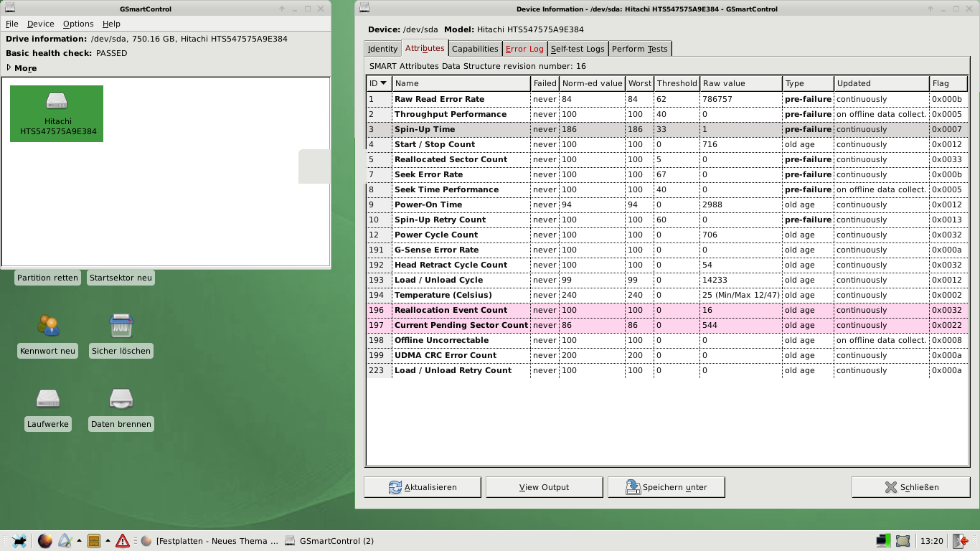Sort by the Raw value column header
This screenshot has height=551, width=980.
coord(740,83)
